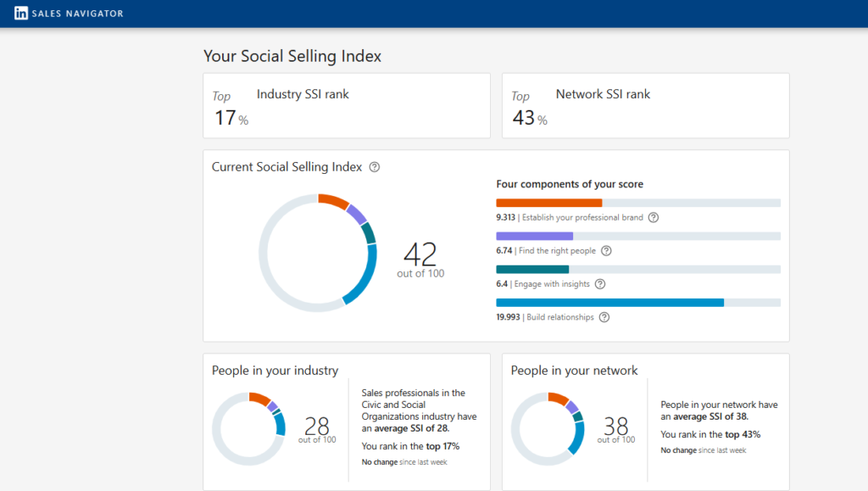868x491 pixels.
Task: Click the LinkedIn logo icon
Action: coord(21,14)
